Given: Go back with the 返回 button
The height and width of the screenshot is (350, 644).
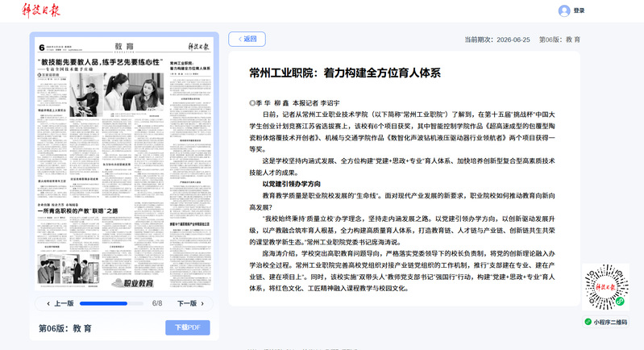Looking at the screenshot, I should pos(247,39).
